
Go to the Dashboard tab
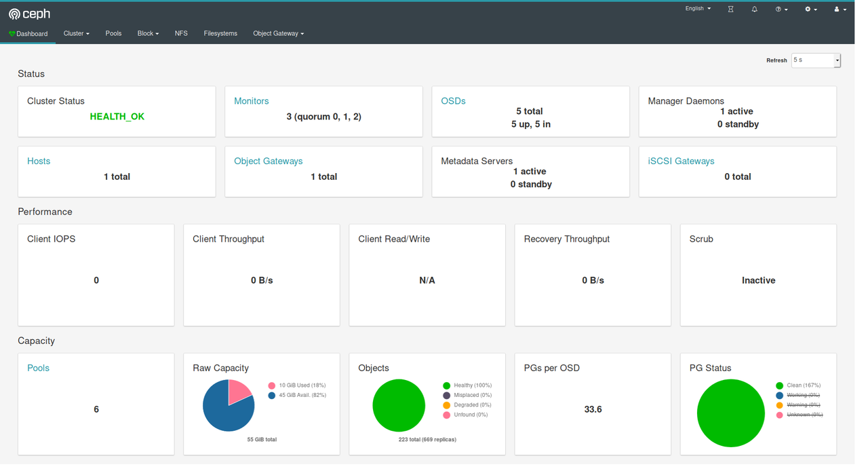pyautogui.click(x=28, y=33)
